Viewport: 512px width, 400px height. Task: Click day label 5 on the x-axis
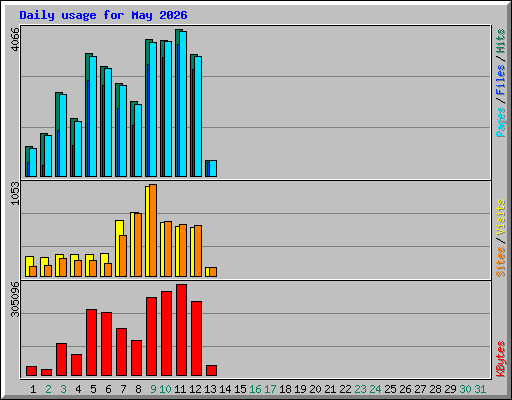(93, 389)
